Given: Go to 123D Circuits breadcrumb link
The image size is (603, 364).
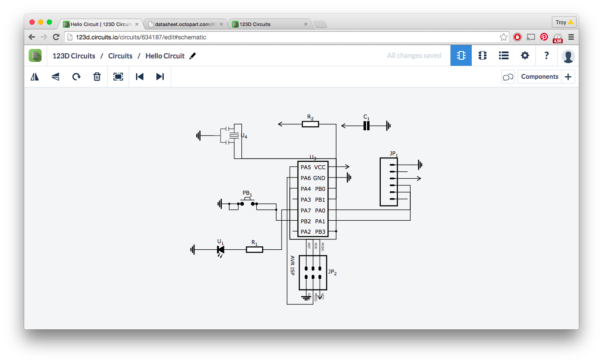Looking at the screenshot, I should point(74,56).
